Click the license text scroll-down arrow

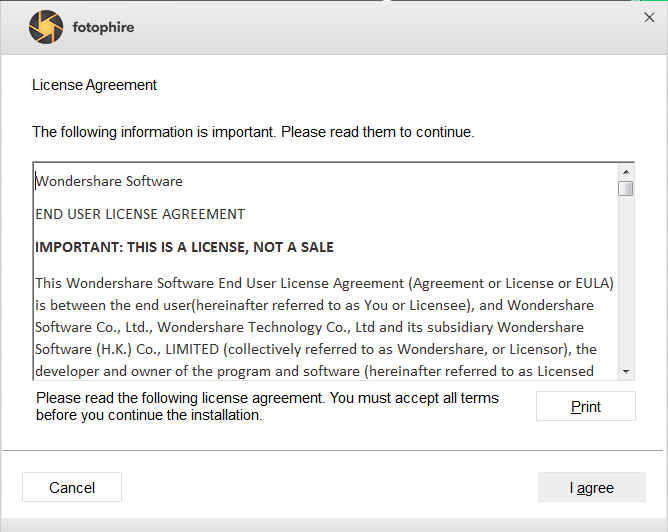626,371
